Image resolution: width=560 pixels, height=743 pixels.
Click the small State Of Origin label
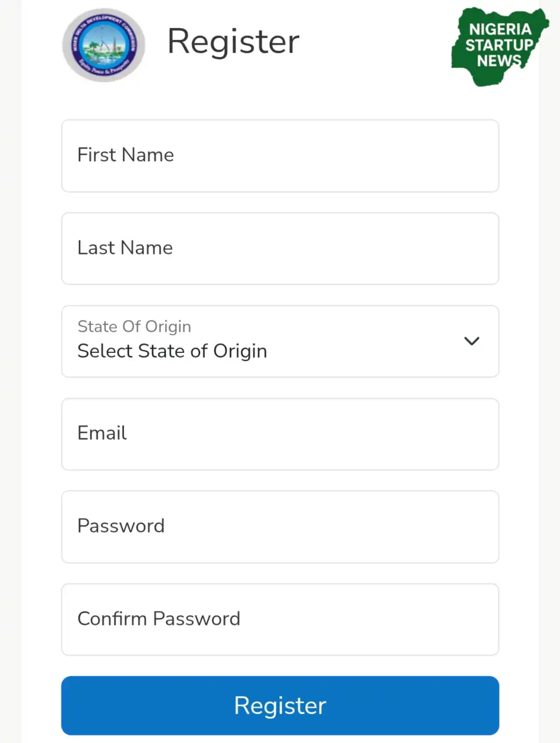tap(134, 327)
